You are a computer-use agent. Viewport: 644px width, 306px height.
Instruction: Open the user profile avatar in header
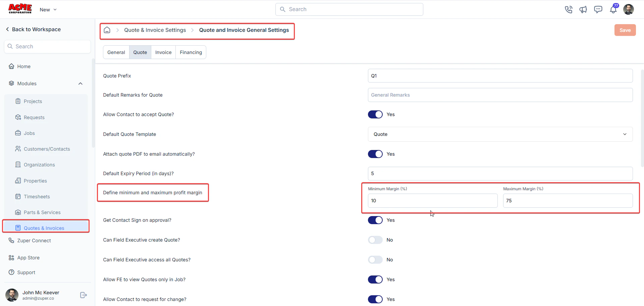click(x=629, y=9)
